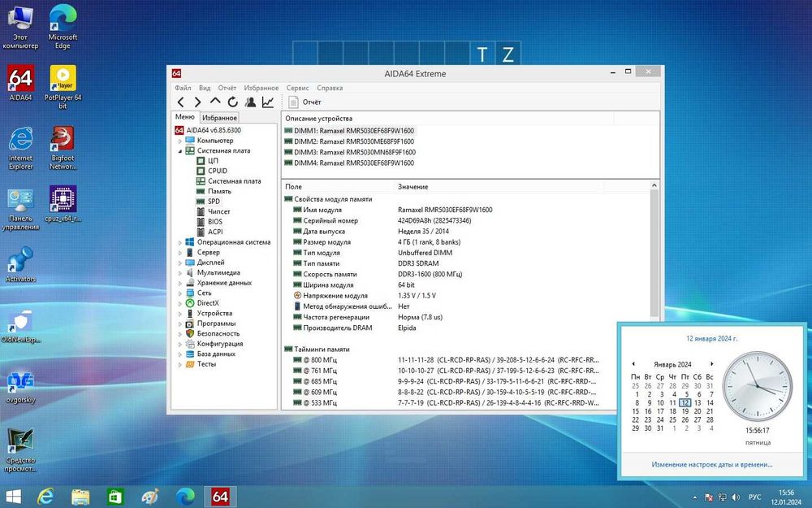Image resolution: width=812 pixels, height=508 pixels.
Task: Select 12 in the January calendar
Action: 685,402
